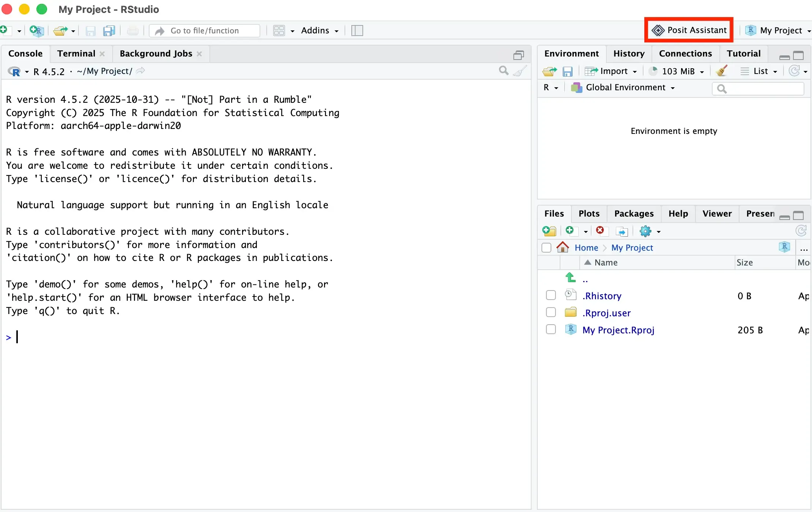Navigate to Home in the Files breadcrumb

(x=586, y=248)
